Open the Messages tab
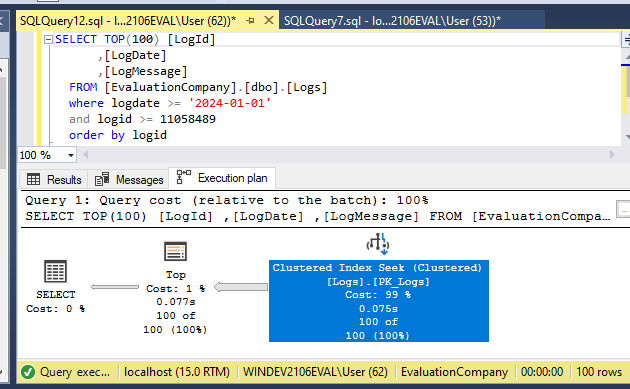Viewport: 630px width, 389px height. (x=129, y=179)
